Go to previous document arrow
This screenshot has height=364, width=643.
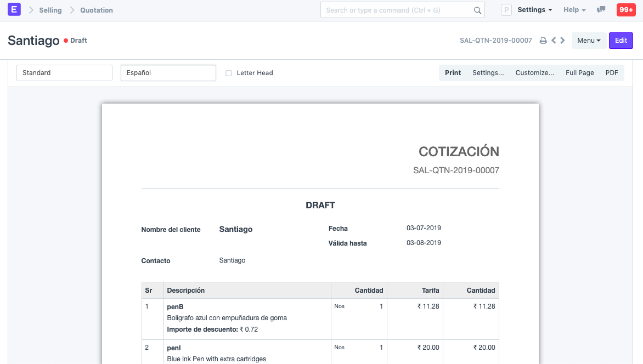coord(554,41)
